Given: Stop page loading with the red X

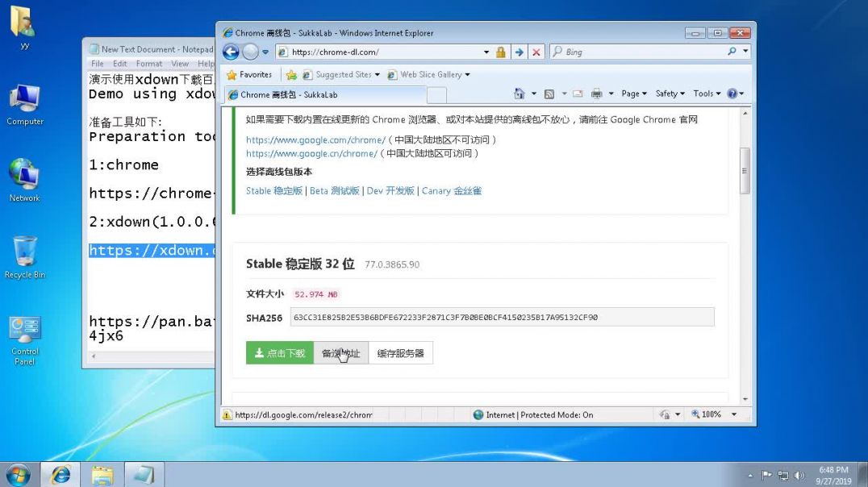Looking at the screenshot, I should 536,52.
